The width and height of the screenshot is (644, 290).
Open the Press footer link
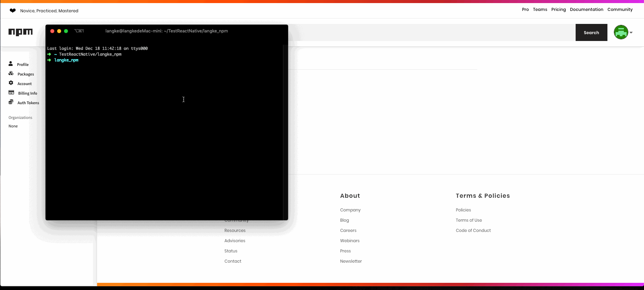coord(346,251)
